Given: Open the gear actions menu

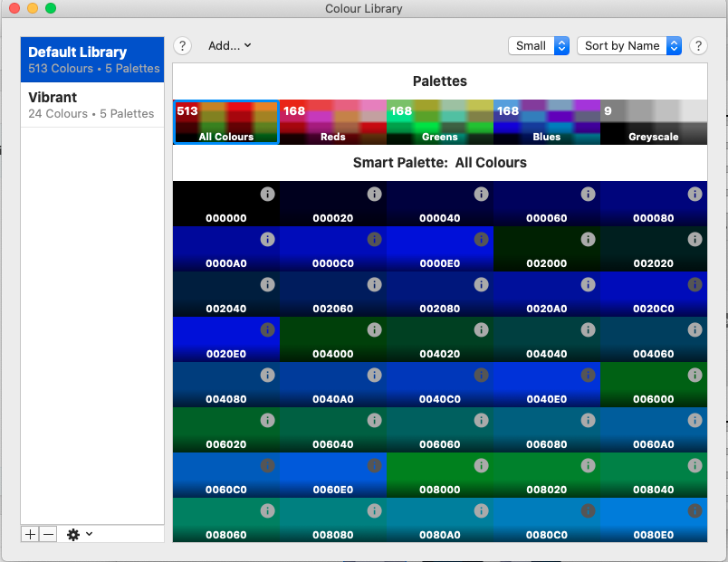Looking at the screenshot, I should (x=80, y=535).
